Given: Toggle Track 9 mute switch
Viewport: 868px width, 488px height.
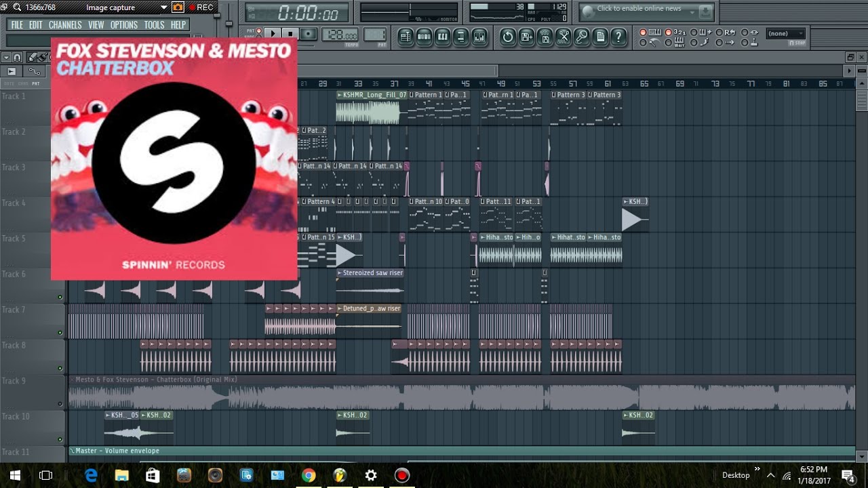Looking at the screenshot, I should (60, 404).
